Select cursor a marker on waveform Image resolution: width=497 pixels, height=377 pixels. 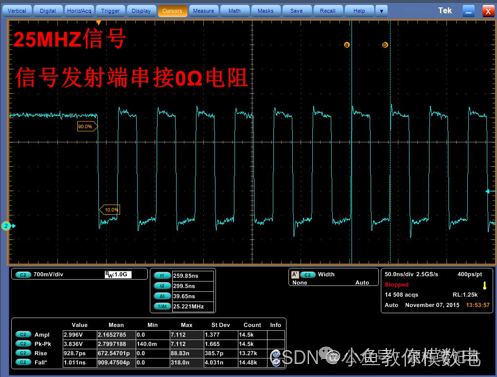(347, 45)
